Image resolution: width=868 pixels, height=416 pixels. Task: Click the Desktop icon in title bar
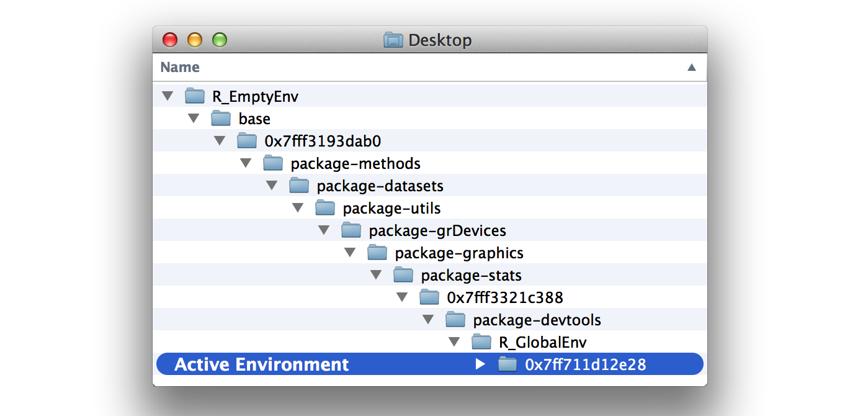point(393,40)
